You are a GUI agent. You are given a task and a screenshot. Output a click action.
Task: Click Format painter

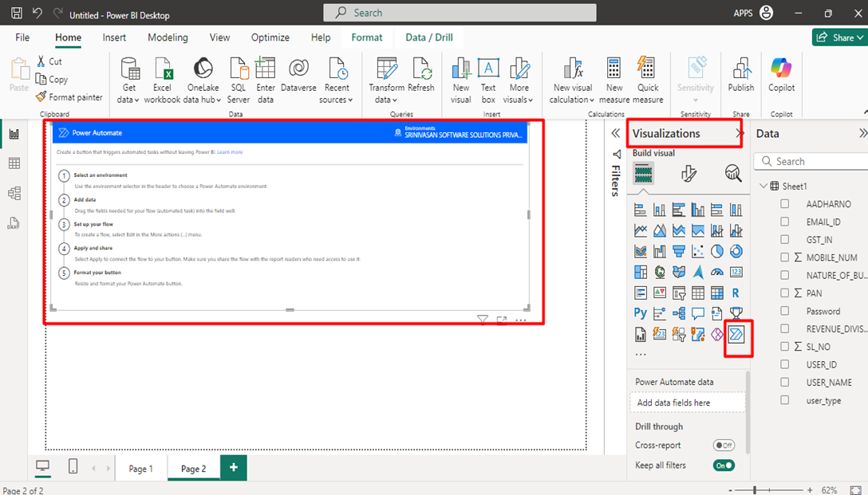[x=69, y=96]
